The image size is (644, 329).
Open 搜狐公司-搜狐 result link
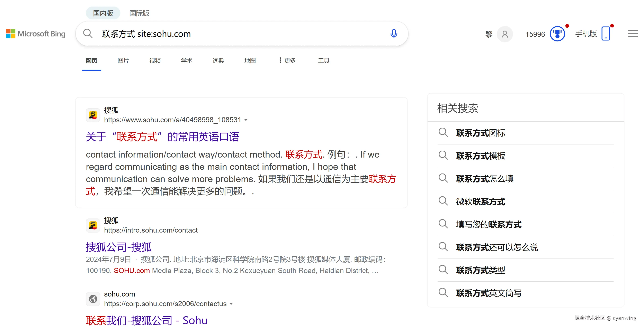click(119, 247)
